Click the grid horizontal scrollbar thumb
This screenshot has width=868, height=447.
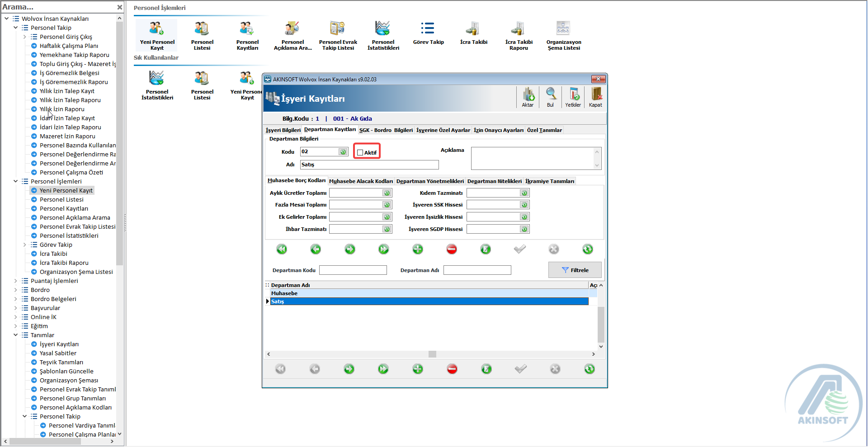pyautogui.click(x=433, y=354)
